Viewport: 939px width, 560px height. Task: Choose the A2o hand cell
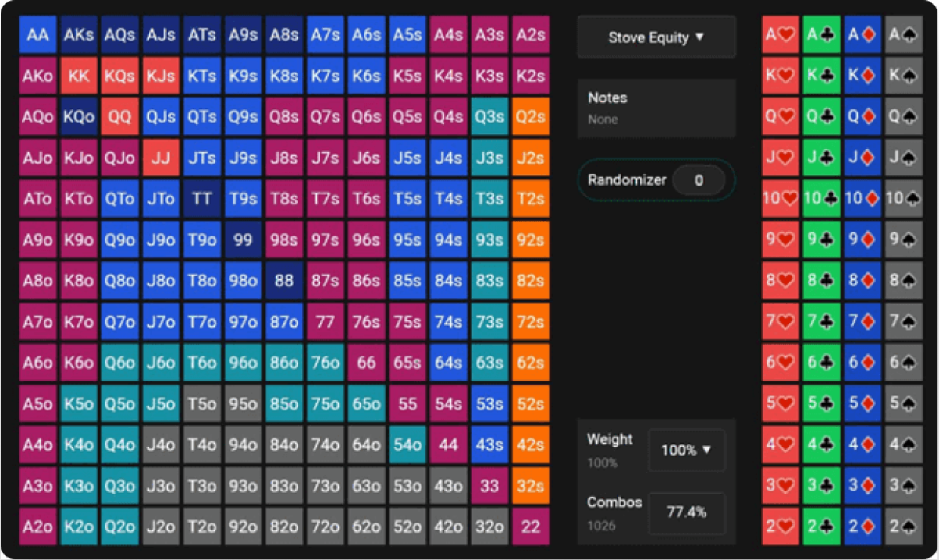[x=38, y=527]
